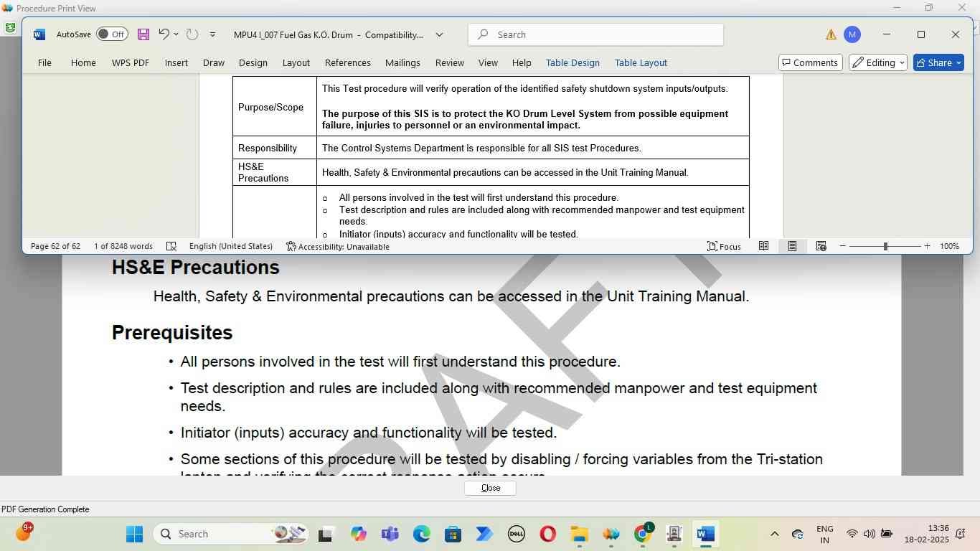Viewport: 980px width, 551px height.
Task: Open the Draw tab
Action: pyautogui.click(x=214, y=62)
